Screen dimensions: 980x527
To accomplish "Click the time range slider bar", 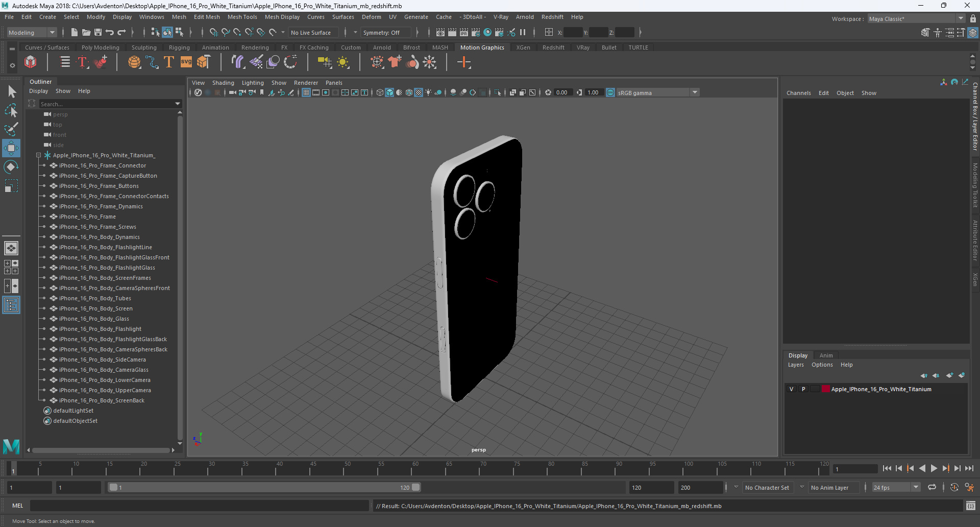I will click(264, 487).
